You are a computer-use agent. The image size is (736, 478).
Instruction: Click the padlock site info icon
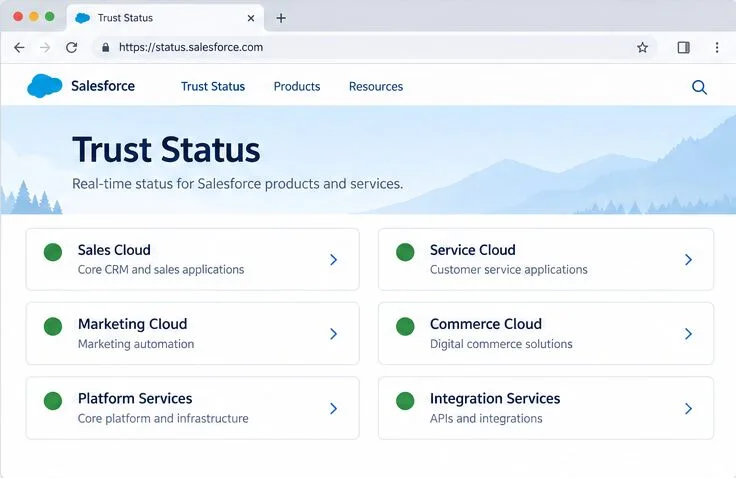(x=106, y=47)
